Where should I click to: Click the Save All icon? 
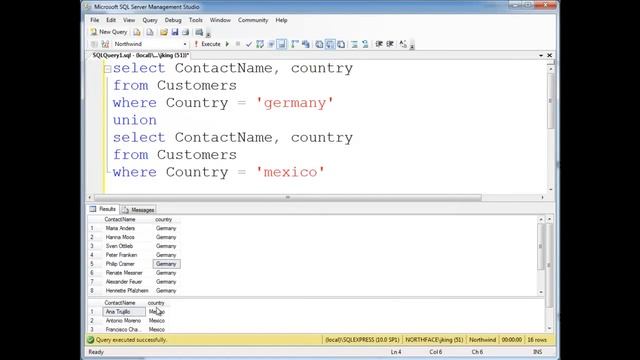coord(186,32)
